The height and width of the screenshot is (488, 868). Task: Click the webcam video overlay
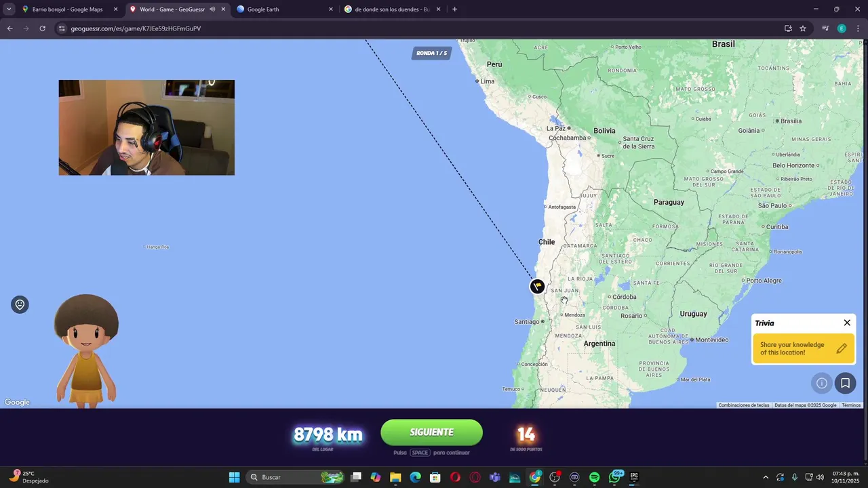146,127
